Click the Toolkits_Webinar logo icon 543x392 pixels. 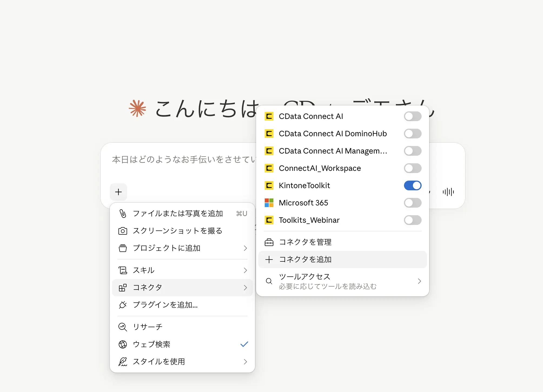pyautogui.click(x=269, y=220)
